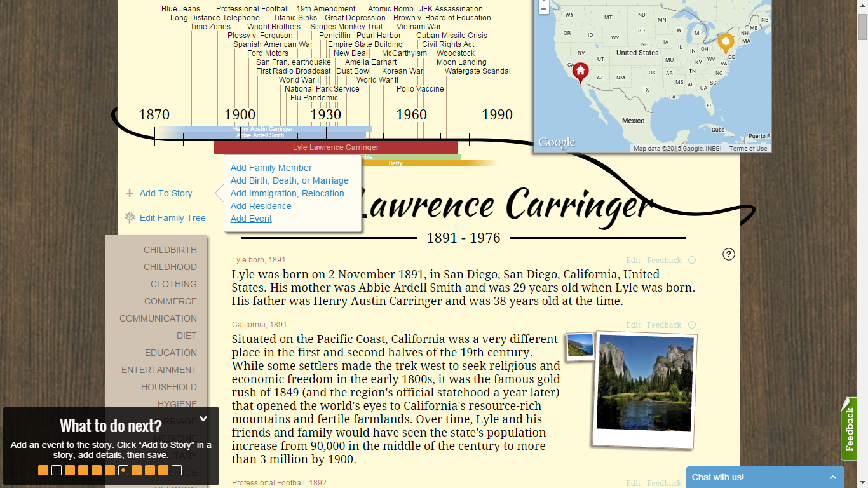The width and height of the screenshot is (868, 488).
Task: Select the red home pin on the map
Action: pyautogui.click(x=580, y=72)
